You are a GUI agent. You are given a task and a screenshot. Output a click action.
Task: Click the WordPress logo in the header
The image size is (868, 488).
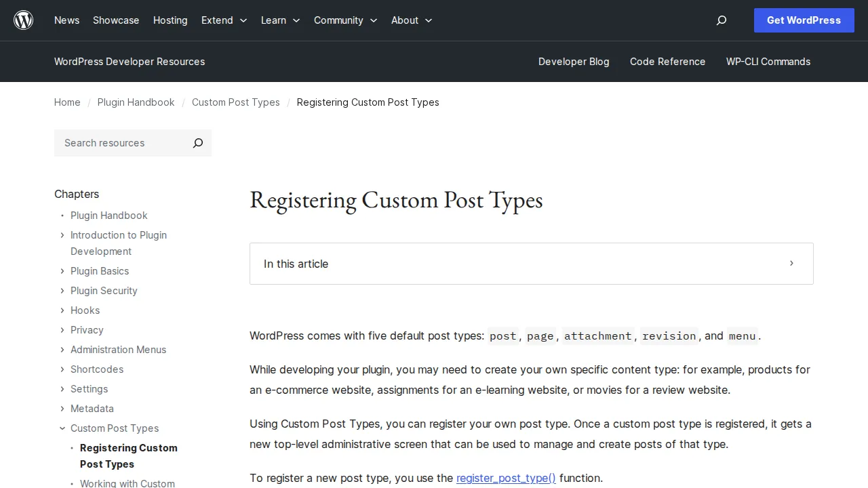click(x=23, y=20)
